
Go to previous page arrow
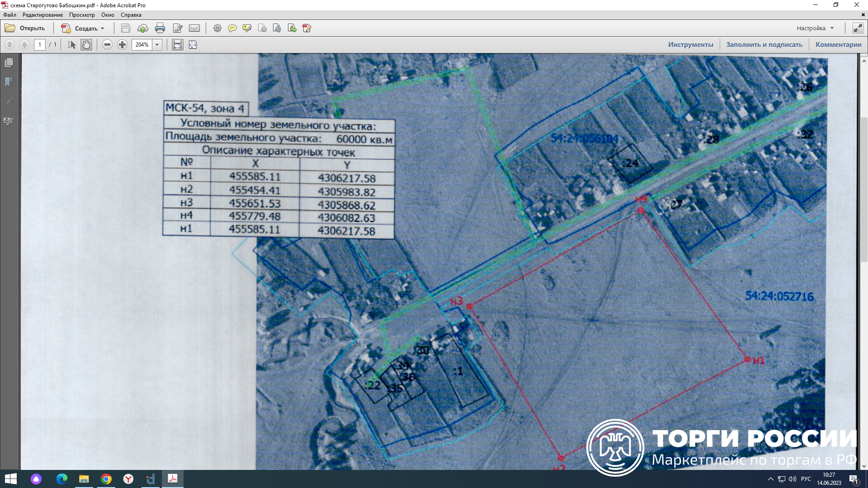click(9, 44)
